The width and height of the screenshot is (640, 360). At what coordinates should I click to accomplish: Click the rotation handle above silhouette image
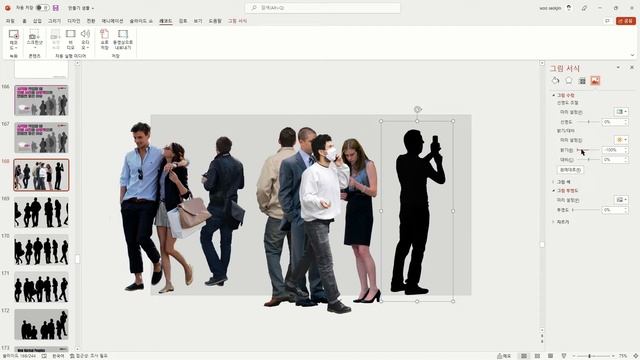tap(417, 109)
